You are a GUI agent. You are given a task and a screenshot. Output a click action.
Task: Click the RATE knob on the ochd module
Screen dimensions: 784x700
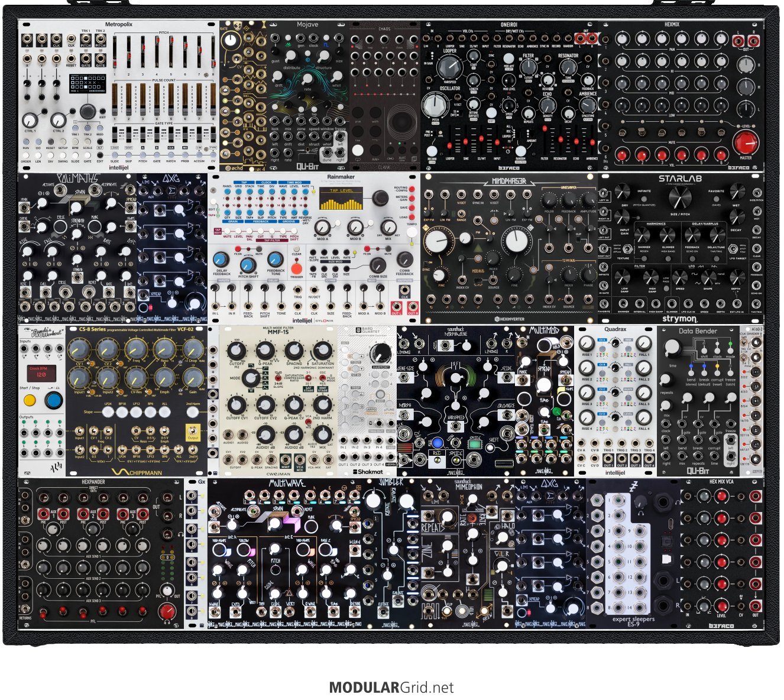(x=231, y=40)
